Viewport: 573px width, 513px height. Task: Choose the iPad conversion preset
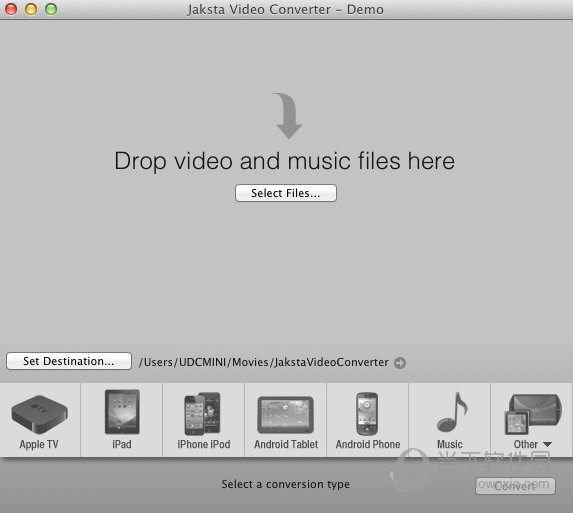(x=122, y=420)
